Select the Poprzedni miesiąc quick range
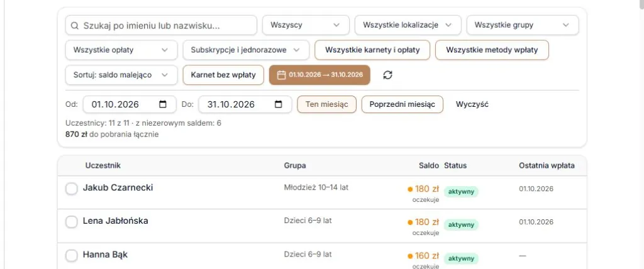This screenshot has height=269, width=644. 402,104
